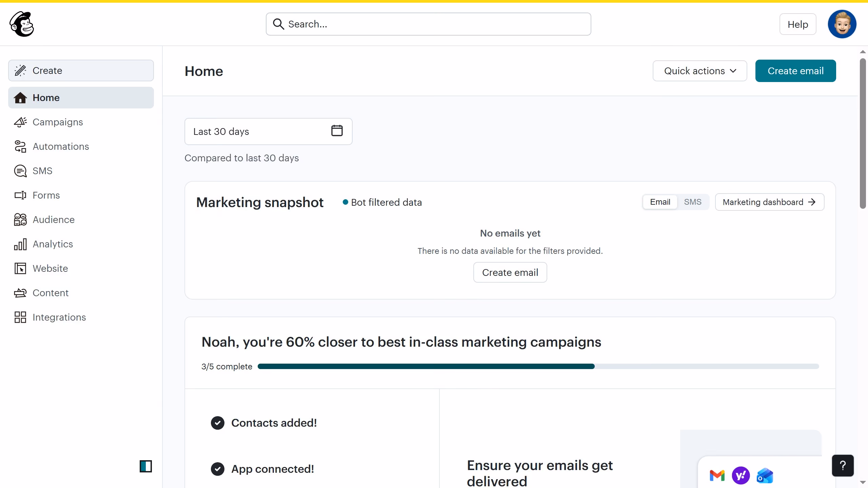This screenshot has height=488, width=868.
Task: Click the 3/5 complete progress bar
Action: (x=538, y=366)
